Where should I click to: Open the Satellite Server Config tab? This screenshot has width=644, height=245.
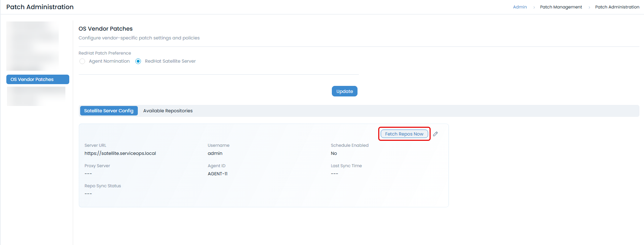109,111
